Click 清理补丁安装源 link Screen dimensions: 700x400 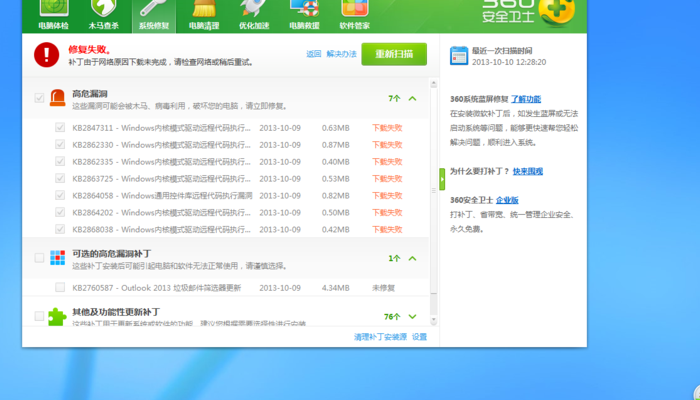click(x=380, y=337)
